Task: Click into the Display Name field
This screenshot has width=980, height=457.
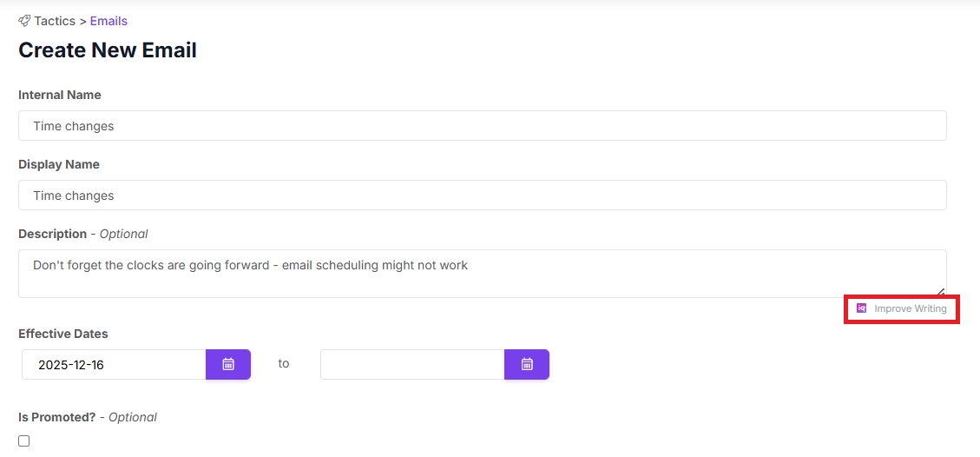Action: pyautogui.click(x=482, y=195)
